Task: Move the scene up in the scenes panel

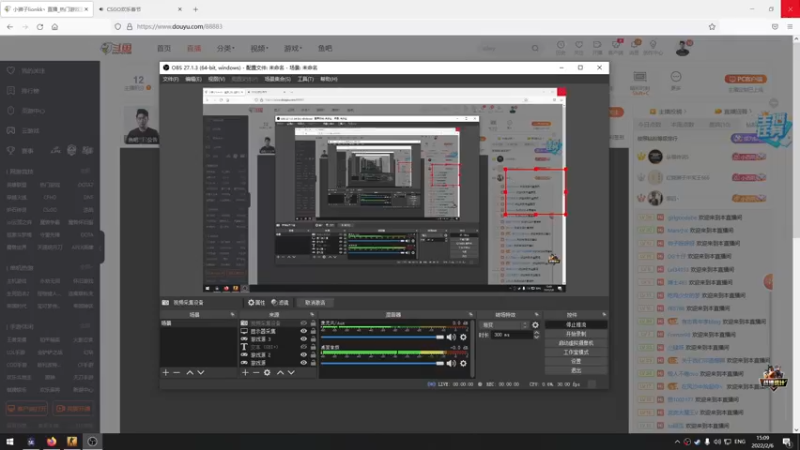Action: [189, 372]
